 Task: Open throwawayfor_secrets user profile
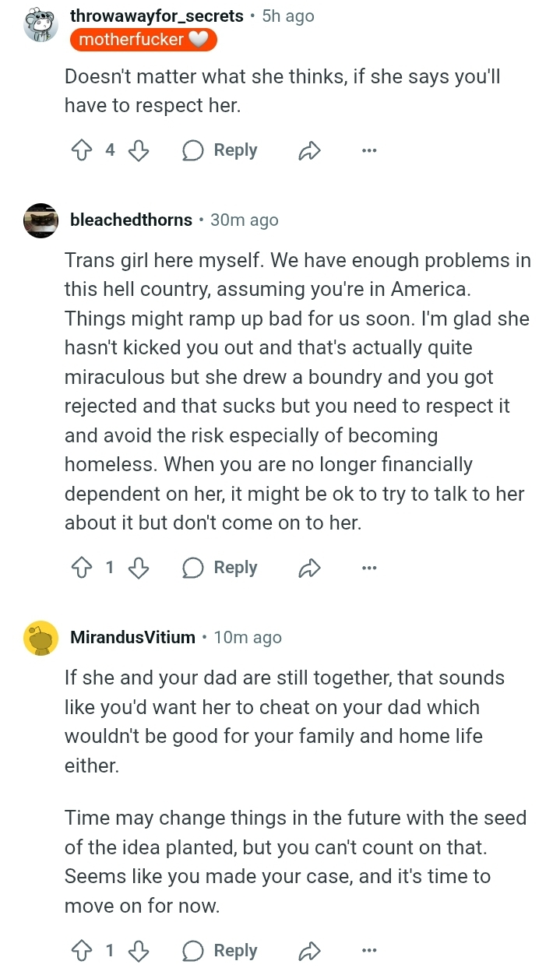157,16
